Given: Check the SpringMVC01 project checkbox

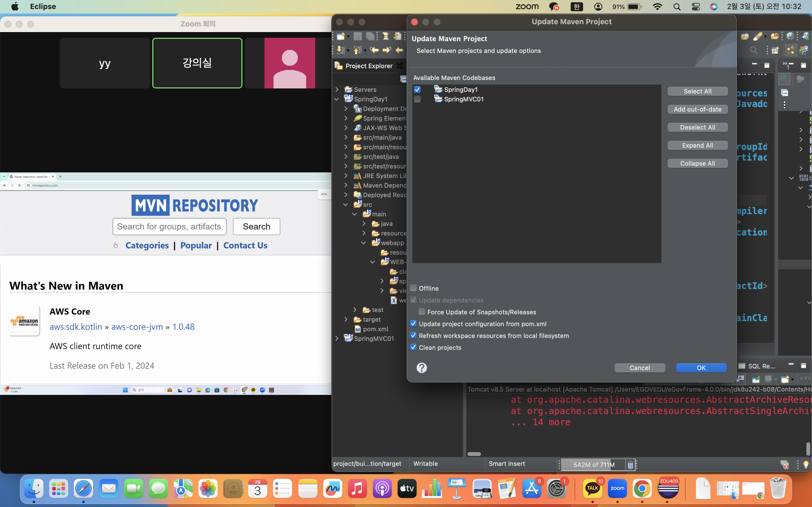Looking at the screenshot, I should point(417,99).
